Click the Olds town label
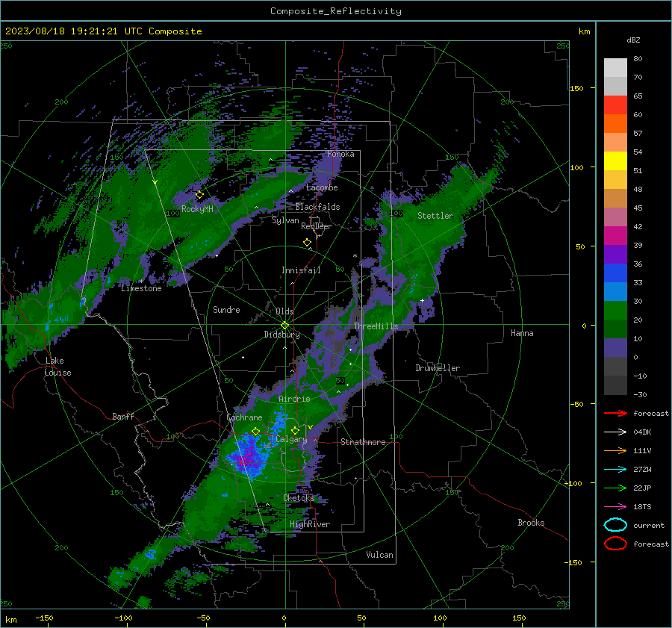Viewport: 672px width, 628px height. 284,311
